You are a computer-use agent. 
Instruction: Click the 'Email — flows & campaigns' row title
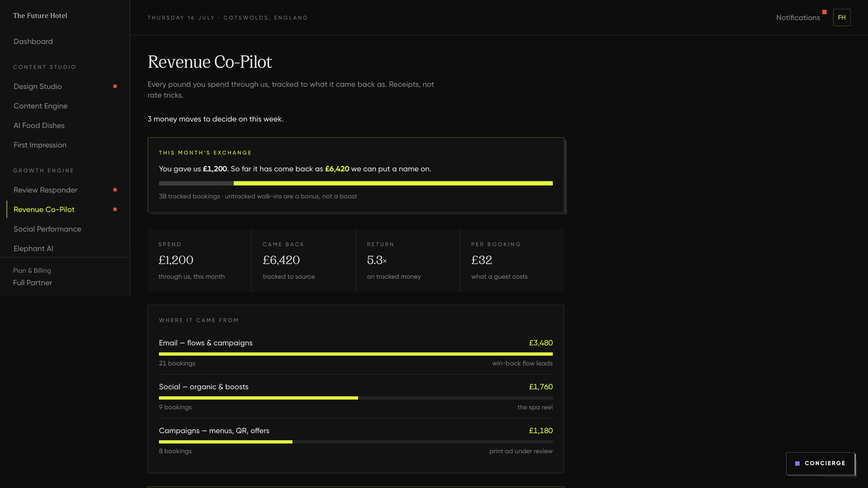coord(206,343)
